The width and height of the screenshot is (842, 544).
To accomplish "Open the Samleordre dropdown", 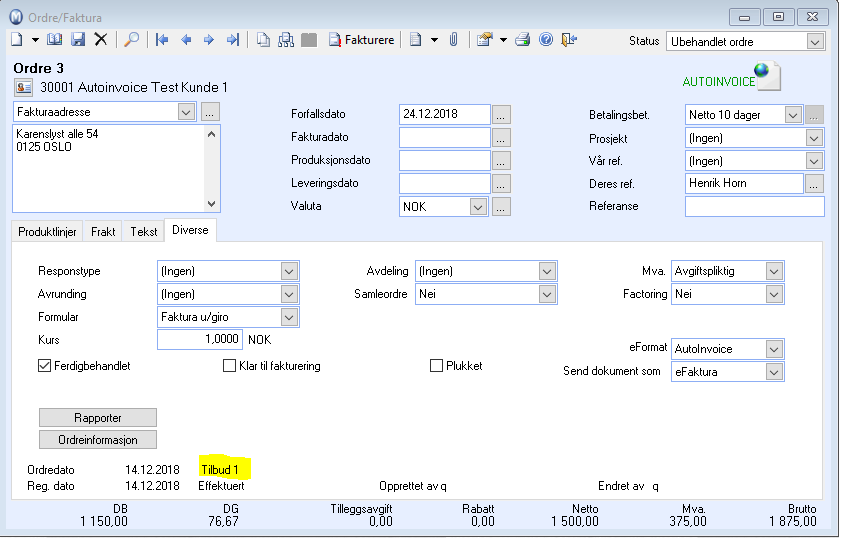I will tap(547, 294).
